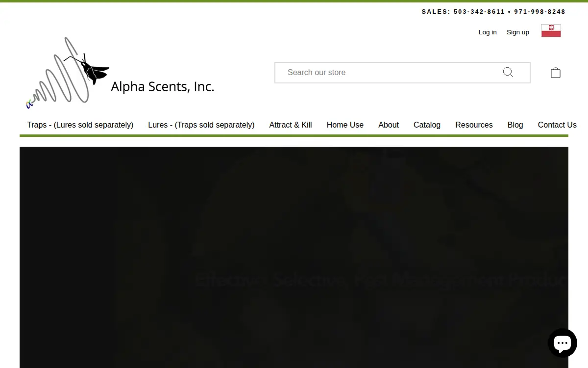
Task: Open the Attract & Kill menu
Action: (291, 125)
